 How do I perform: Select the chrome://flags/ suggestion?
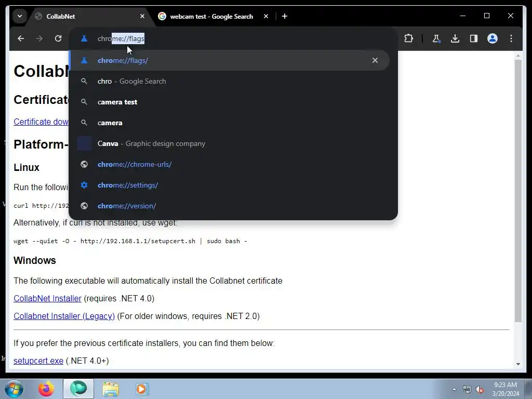tap(229, 60)
